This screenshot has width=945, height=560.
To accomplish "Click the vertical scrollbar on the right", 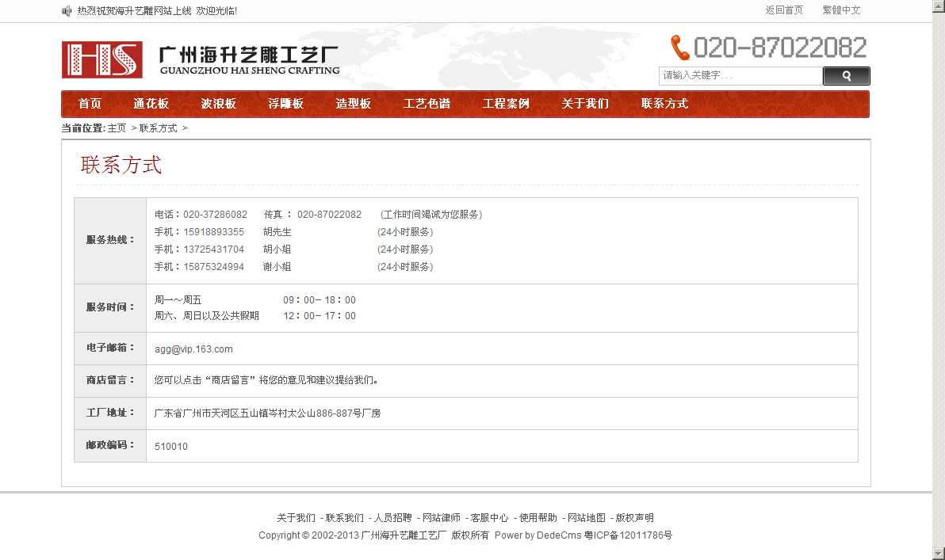I will [x=938, y=277].
